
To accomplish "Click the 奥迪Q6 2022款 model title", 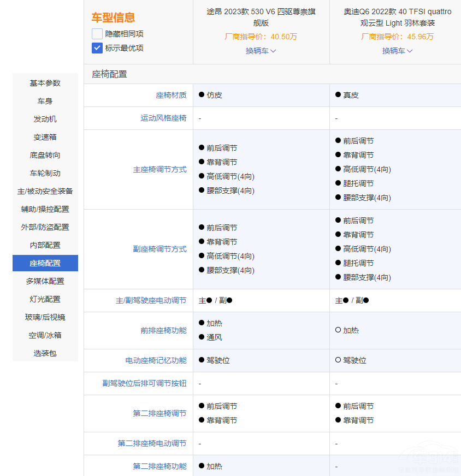I will [397, 17].
